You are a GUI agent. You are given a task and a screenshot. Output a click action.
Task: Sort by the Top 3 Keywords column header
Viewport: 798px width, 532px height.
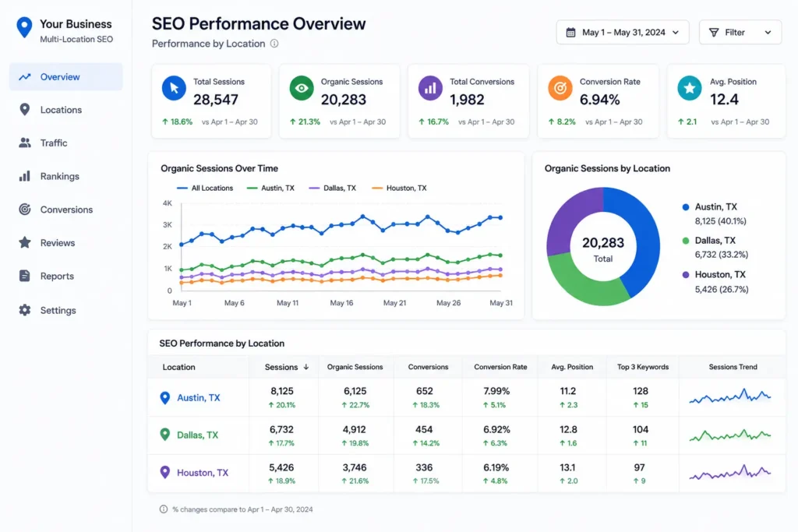click(x=643, y=367)
